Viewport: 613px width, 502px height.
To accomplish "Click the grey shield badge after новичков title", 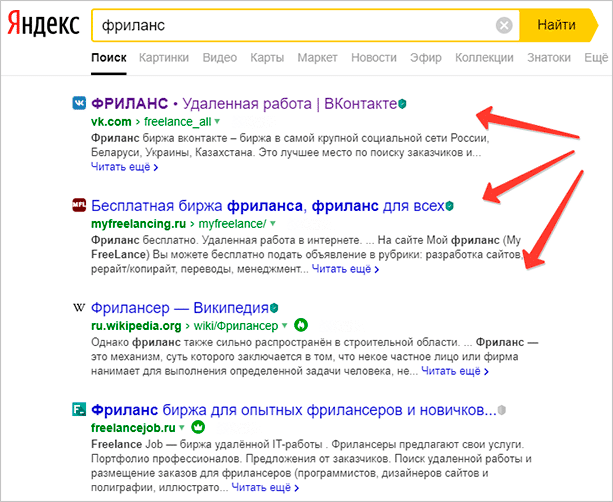I will (502, 410).
